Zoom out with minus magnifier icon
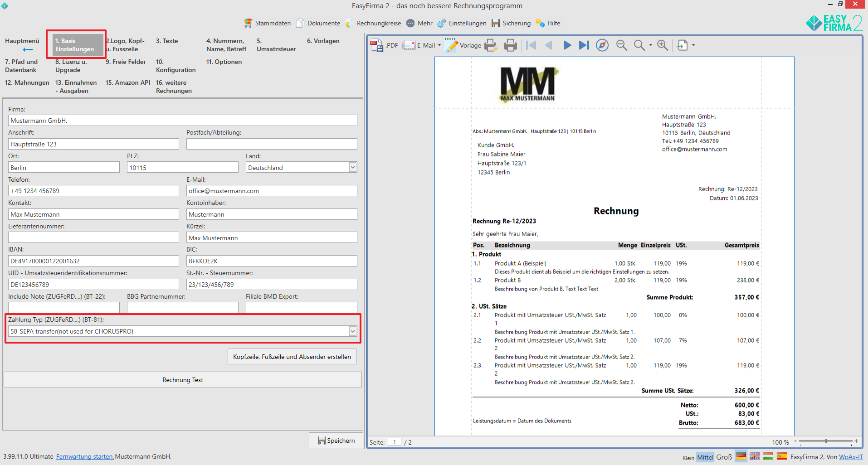Viewport: 868px width, 465px height. click(x=622, y=45)
